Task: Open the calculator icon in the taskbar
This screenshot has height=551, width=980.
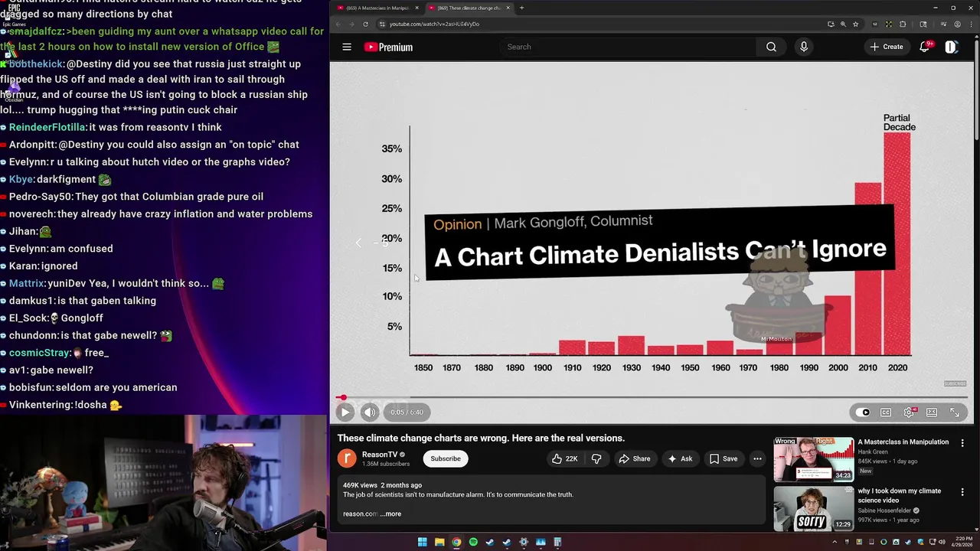Action: click(x=557, y=542)
